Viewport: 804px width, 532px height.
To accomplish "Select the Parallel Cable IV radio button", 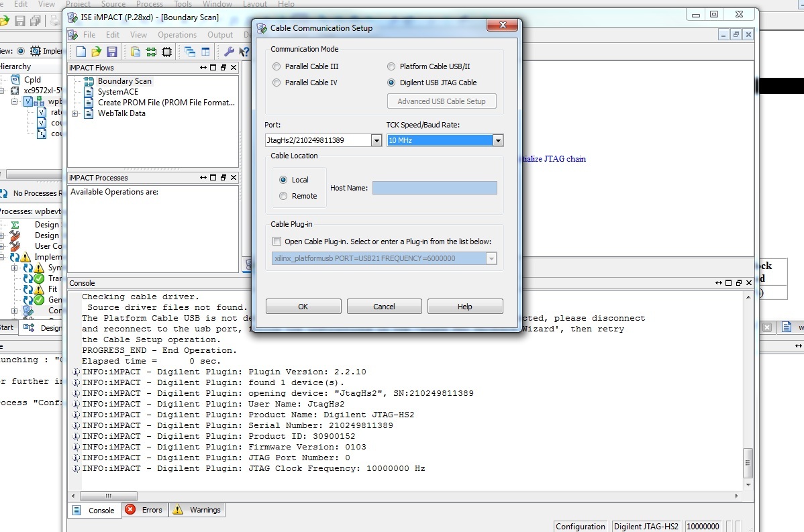I will (x=277, y=83).
